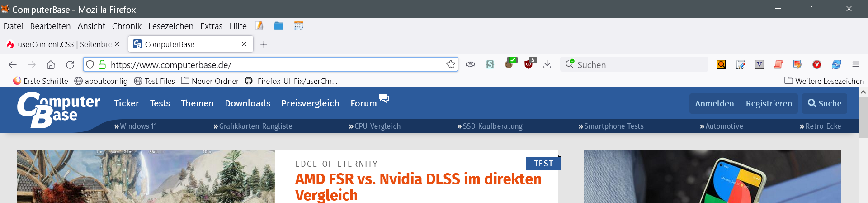Show the downloads panel
868x203 pixels.
coord(547,64)
